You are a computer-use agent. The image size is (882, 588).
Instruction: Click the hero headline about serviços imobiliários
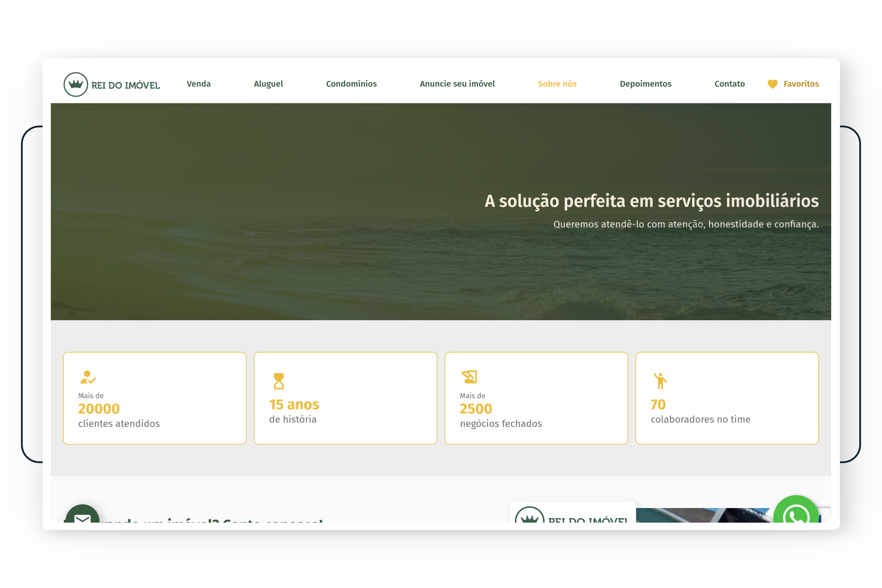pyautogui.click(x=651, y=201)
